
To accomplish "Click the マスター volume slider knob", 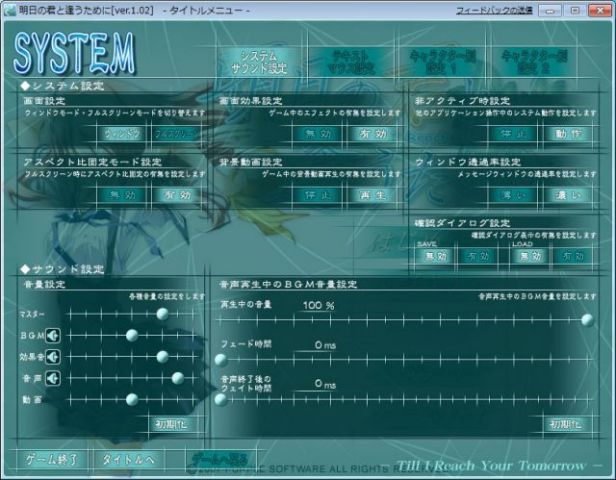I will pyautogui.click(x=163, y=314).
